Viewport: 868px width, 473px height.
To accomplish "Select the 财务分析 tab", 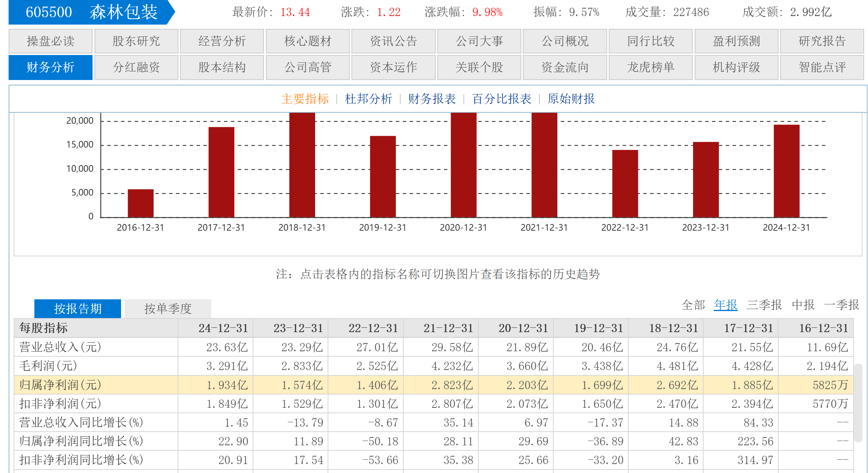I will 50,67.
